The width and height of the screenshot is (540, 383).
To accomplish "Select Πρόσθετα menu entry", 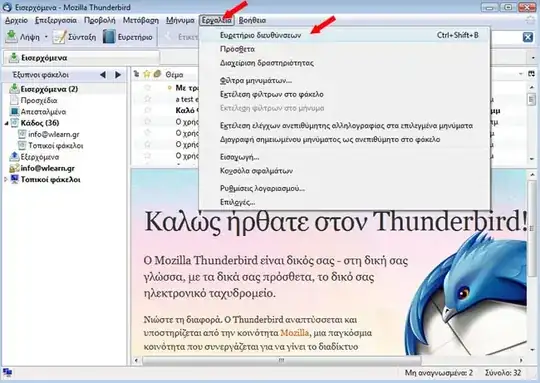I will tap(344, 49).
